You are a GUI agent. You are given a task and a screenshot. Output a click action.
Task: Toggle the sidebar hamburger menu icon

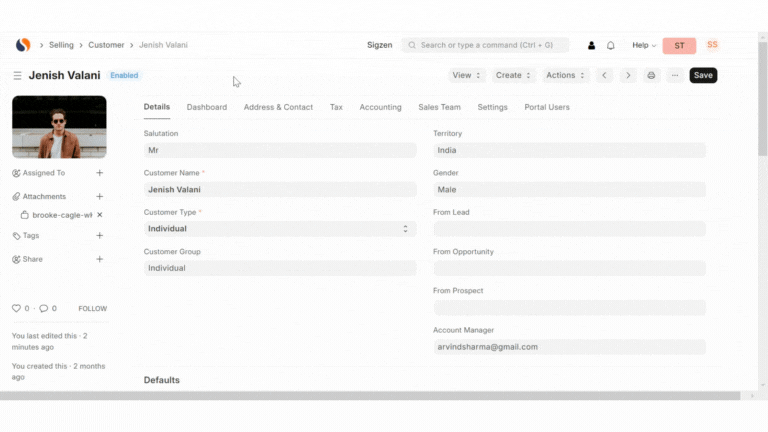point(17,75)
